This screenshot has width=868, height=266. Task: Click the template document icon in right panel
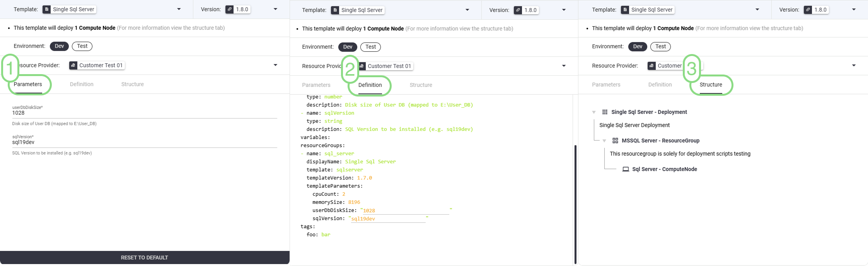625,10
